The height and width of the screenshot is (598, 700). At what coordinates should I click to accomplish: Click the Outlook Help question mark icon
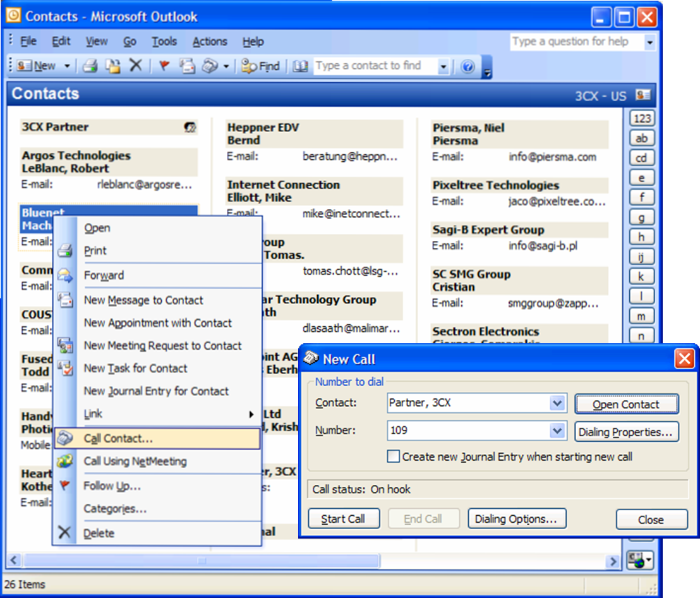tap(468, 66)
